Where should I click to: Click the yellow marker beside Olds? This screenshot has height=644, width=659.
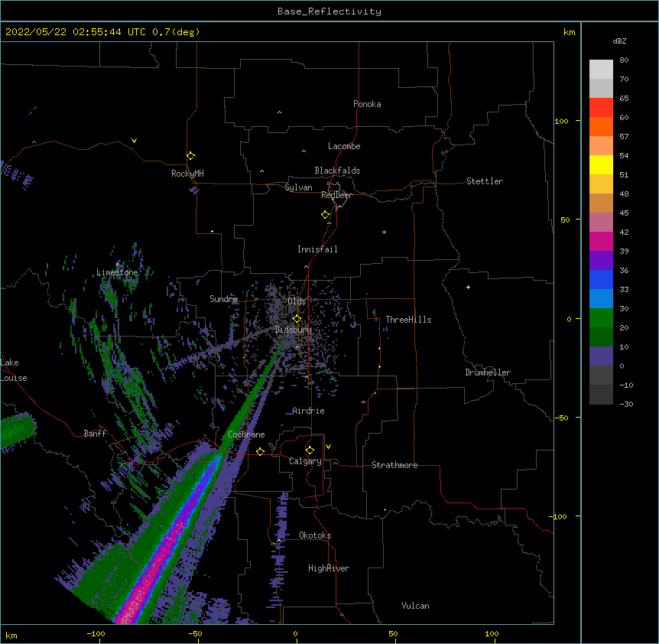(297, 319)
